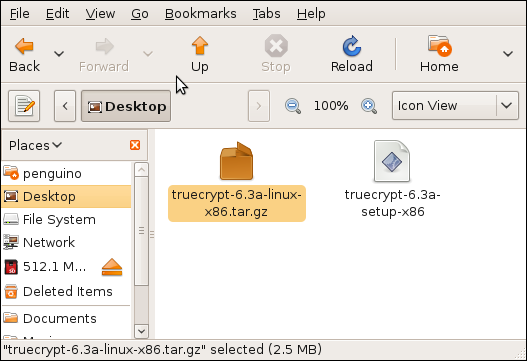The image size is (527, 361).
Task: Click the sidebar scroll up arrow
Action: click(x=141, y=169)
